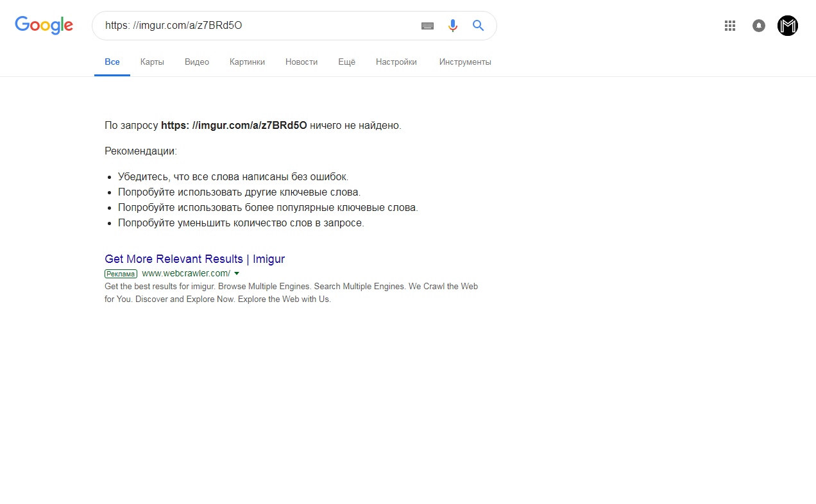Open the Google apps grid

coord(729,26)
